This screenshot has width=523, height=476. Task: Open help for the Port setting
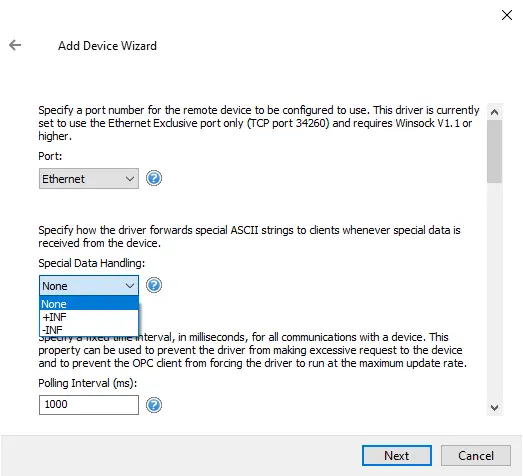click(x=154, y=178)
